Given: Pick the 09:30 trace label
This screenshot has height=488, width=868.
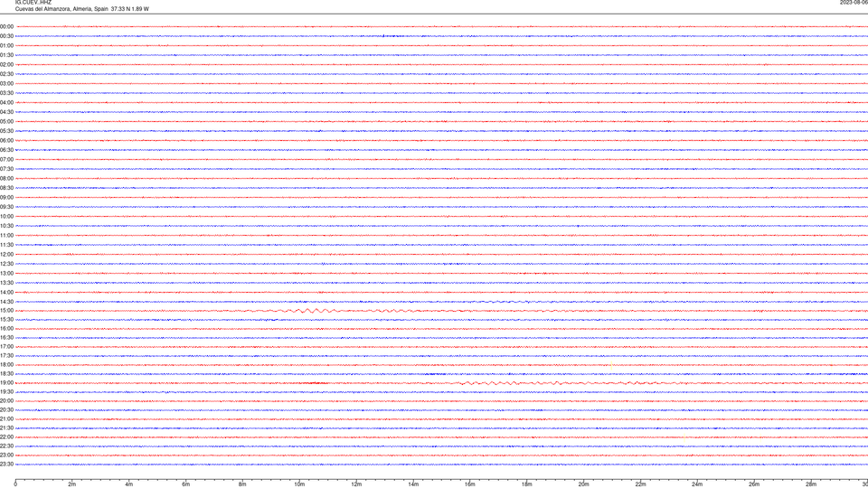Looking at the screenshot, I should [x=6, y=207].
